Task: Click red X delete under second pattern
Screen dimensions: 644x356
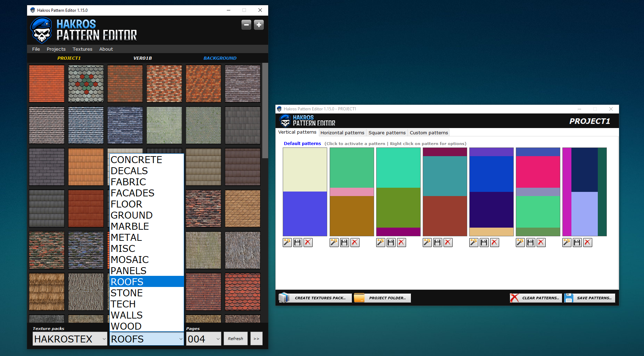Action: click(x=355, y=243)
